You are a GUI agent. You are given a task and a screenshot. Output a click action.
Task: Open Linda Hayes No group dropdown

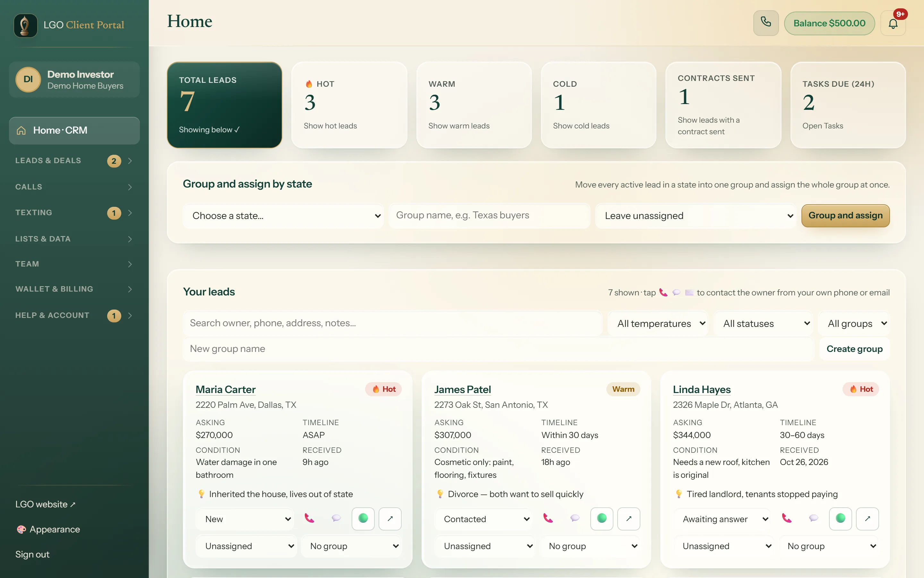click(829, 546)
